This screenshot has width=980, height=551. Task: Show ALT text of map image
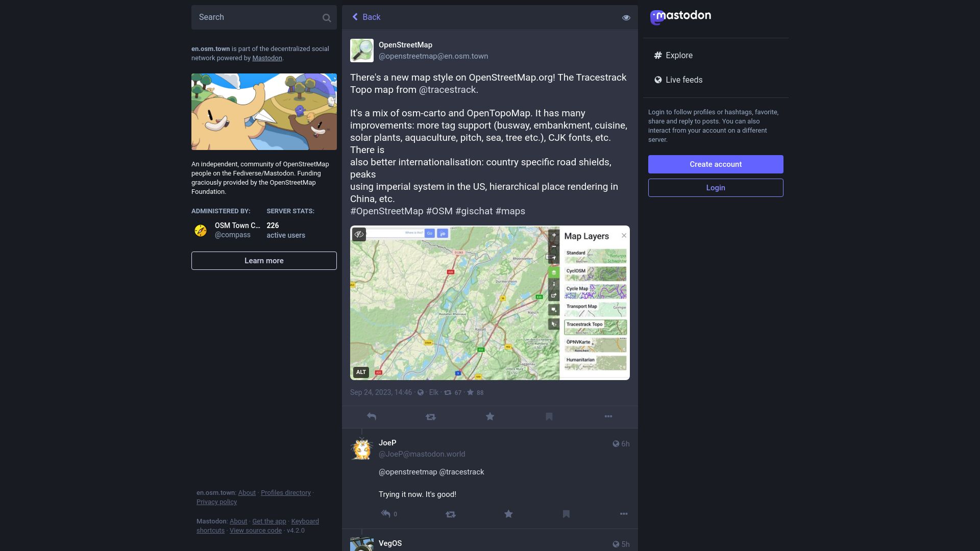(x=361, y=372)
